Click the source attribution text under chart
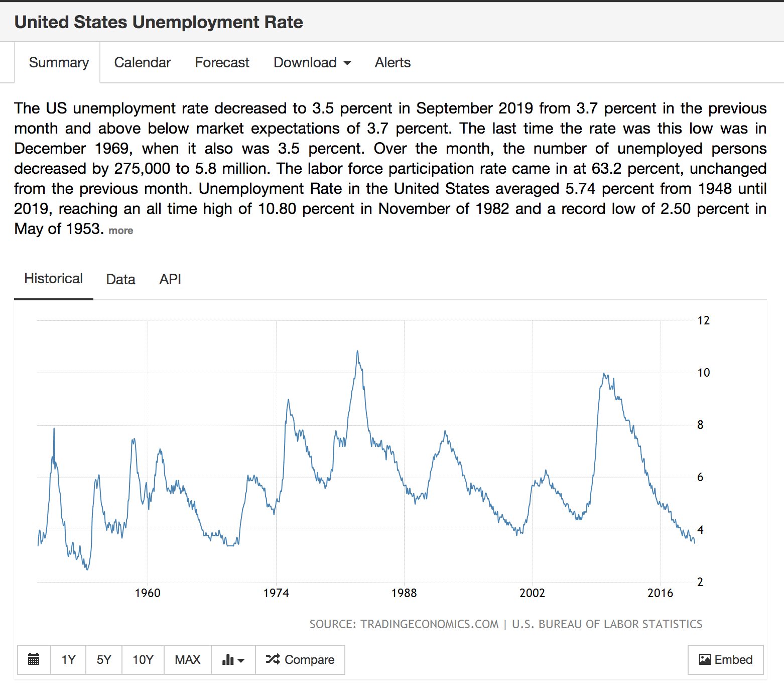Viewport: 784px width, 692px height. click(505, 624)
